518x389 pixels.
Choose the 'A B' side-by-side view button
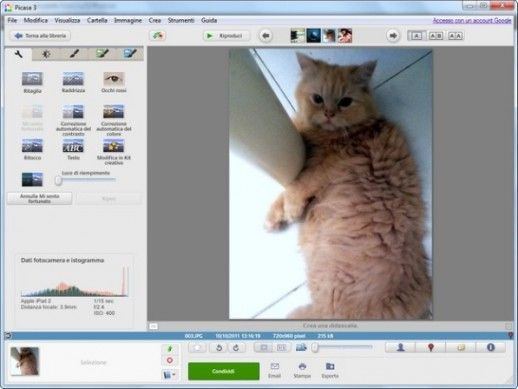(436, 36)
